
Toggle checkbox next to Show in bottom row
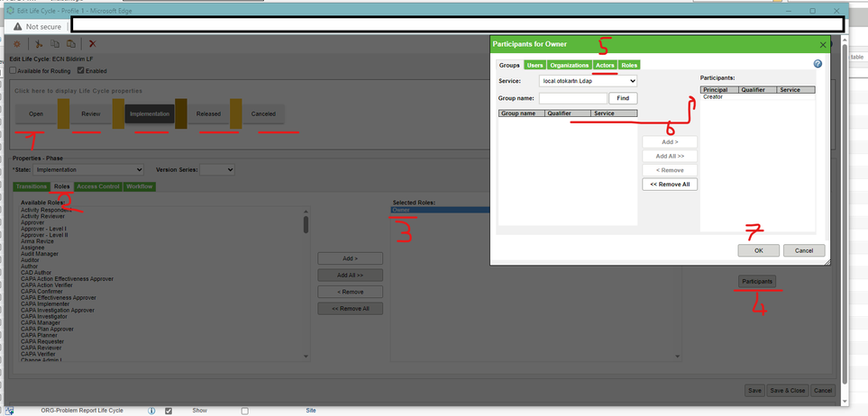[244, 411]
